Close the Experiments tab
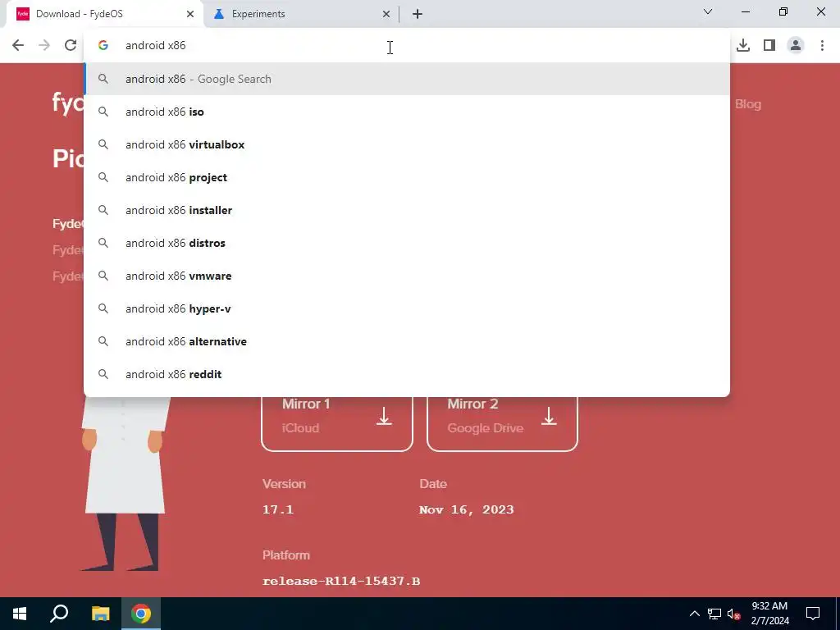 tap(386, 14)
